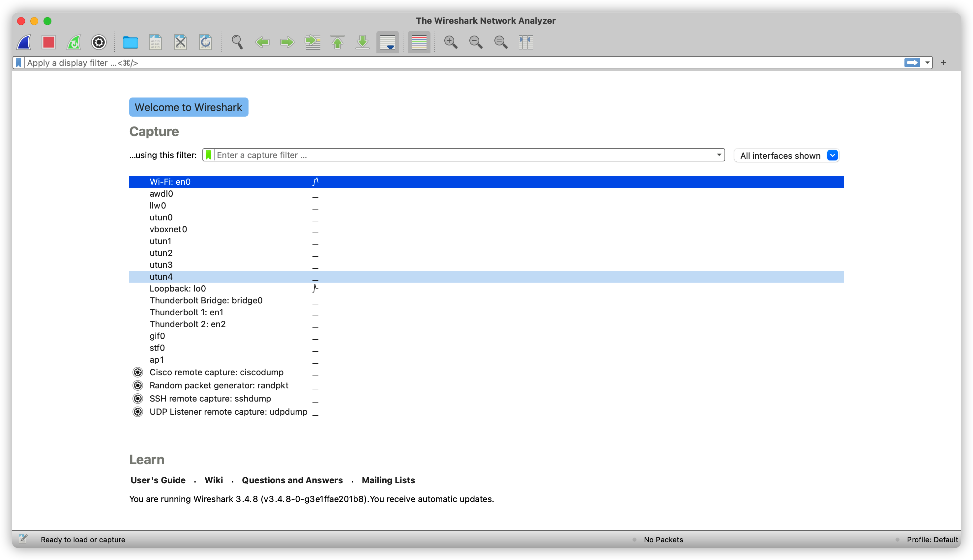The image size is (973, 560).
Task: Open display filter bookmarks icon
Action: (18, 63)
